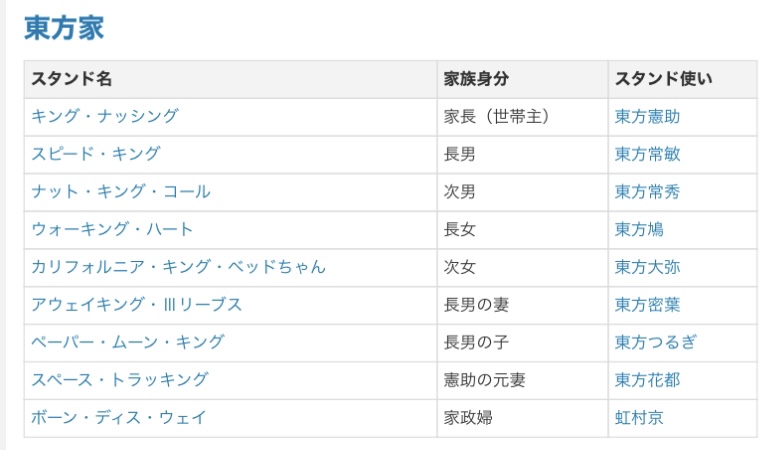Follow the スペース・トラッキング link
Viewport: 767px width, 450px height.
(120, 379)
